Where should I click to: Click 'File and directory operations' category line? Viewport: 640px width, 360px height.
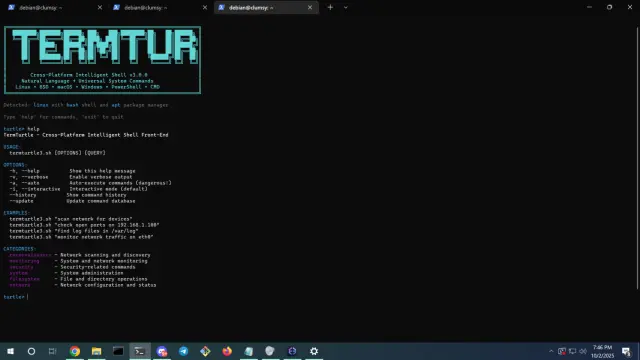(x=78, y=279)
